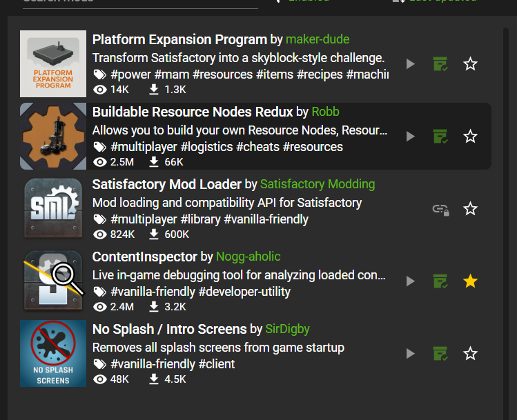Open the SML logo thumbnail
Screen dimensions: 517x420
53,209
